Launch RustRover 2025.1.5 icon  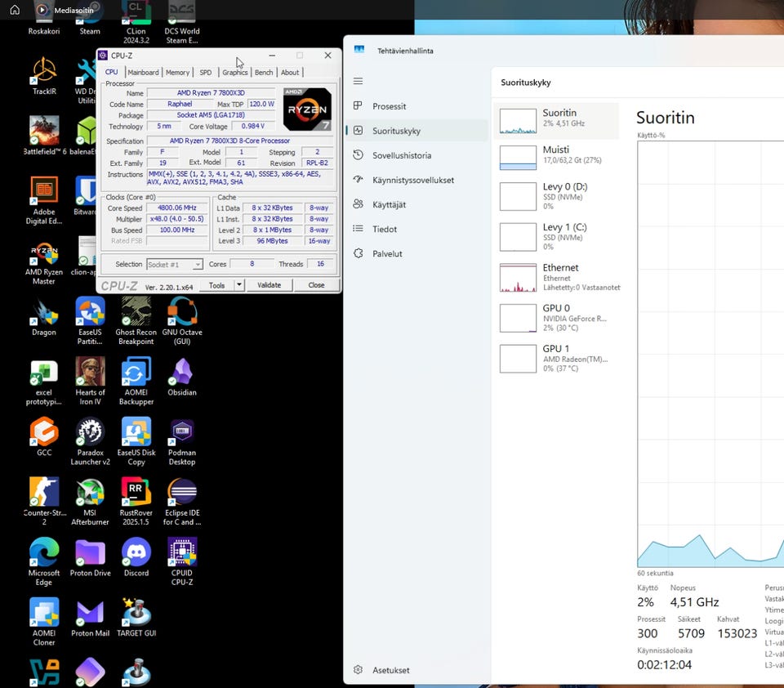pyautogui.click(x=136, y=500)
